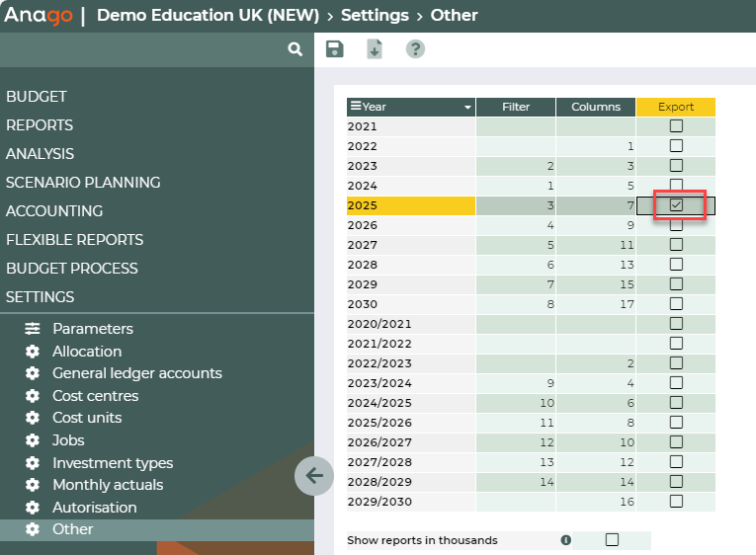Click the gear icon next to Allocation
Screen dimensions: 756x555
coord(33,352)
